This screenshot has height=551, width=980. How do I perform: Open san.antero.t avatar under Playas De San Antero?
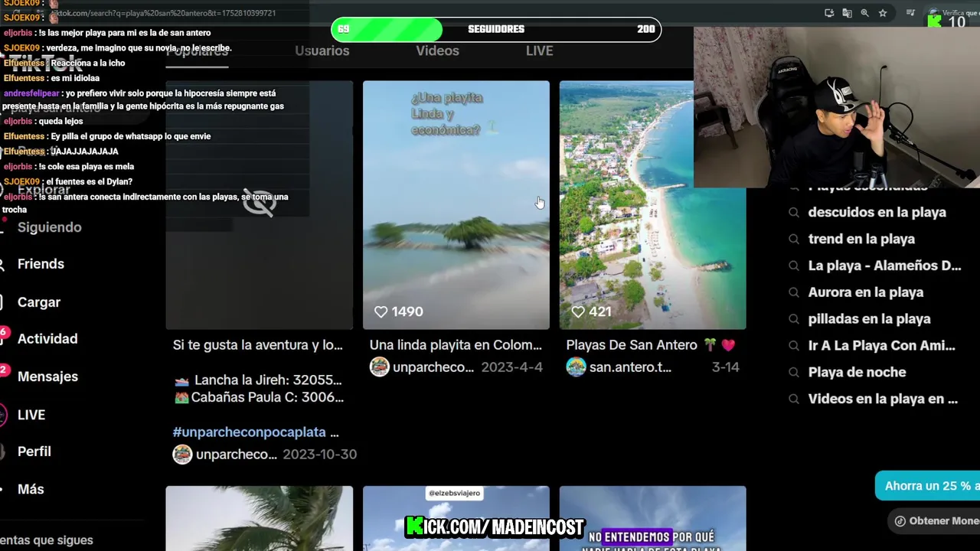(576, 367)
